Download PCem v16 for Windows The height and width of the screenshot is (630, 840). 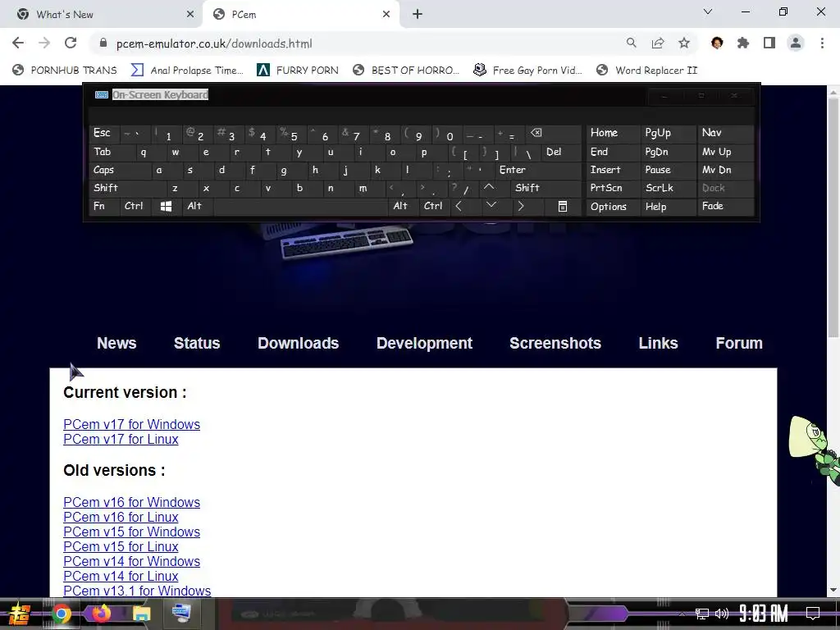(132, 503)
